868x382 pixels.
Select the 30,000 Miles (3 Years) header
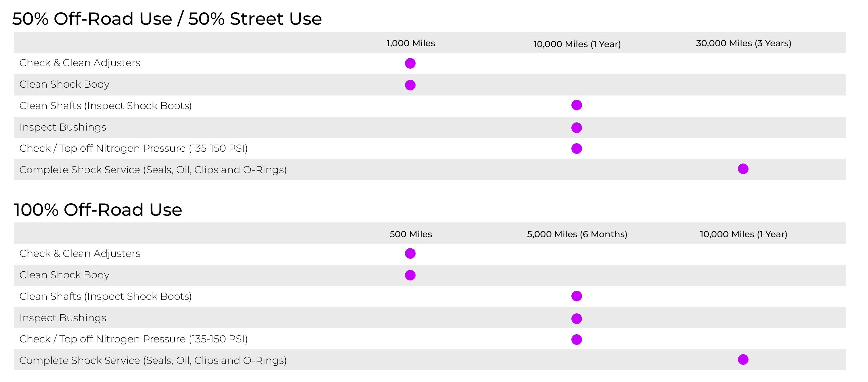point(744,43)
